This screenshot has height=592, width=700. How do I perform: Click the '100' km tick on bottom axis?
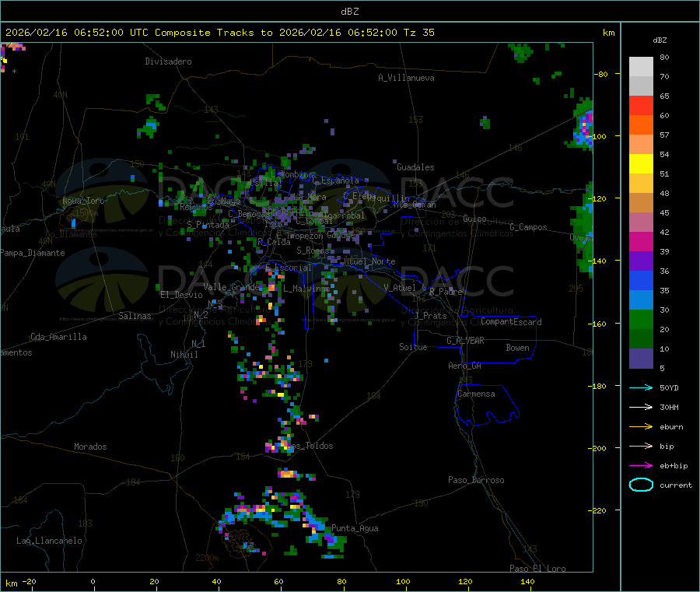[403, 581]
